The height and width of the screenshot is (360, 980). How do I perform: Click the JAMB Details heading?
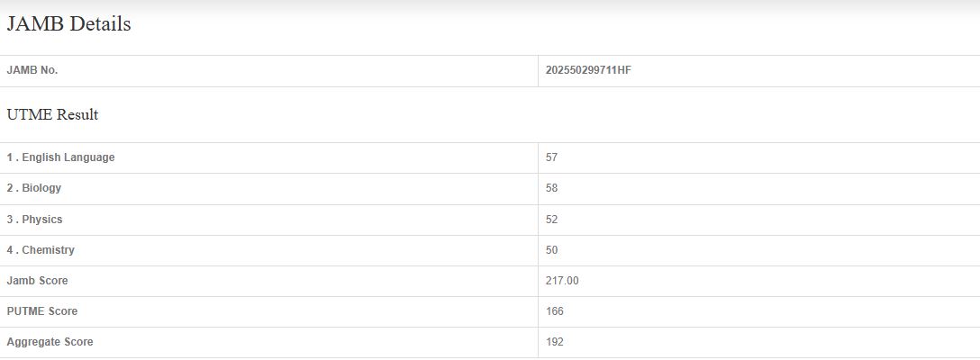coord(68,24)
